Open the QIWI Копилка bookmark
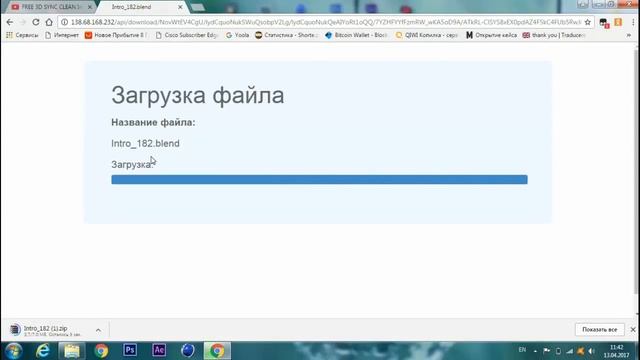Screen dimensions: 640x360 pos(427,35)
